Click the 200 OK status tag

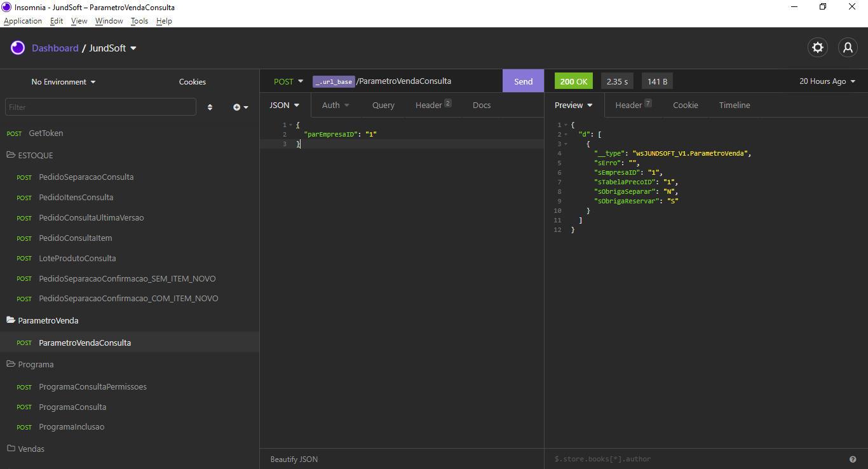(574, 81)
